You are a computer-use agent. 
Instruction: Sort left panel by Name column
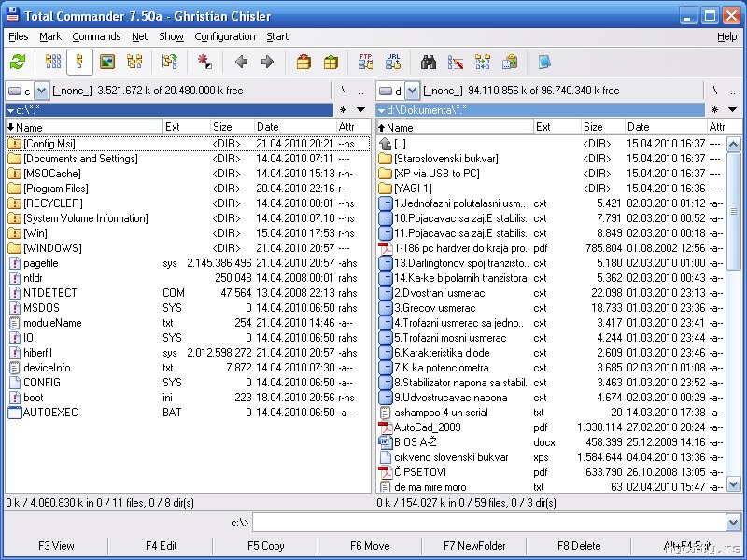[84, 127]
